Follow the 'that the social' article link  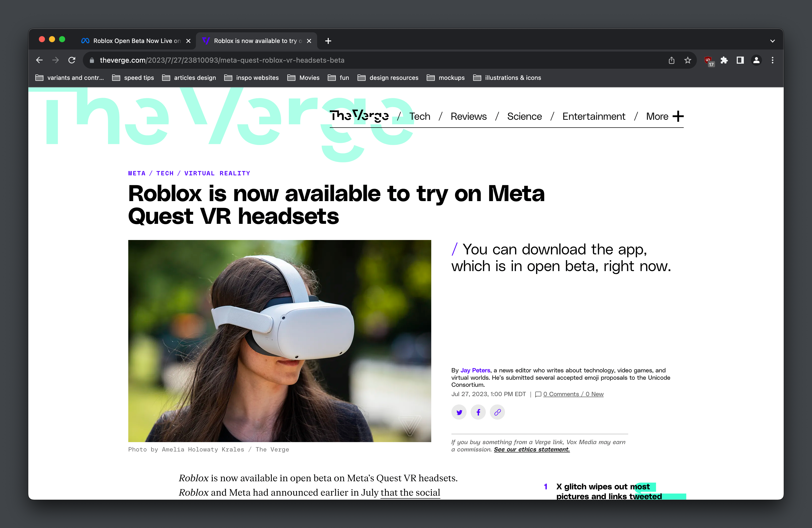pos(410,492)
